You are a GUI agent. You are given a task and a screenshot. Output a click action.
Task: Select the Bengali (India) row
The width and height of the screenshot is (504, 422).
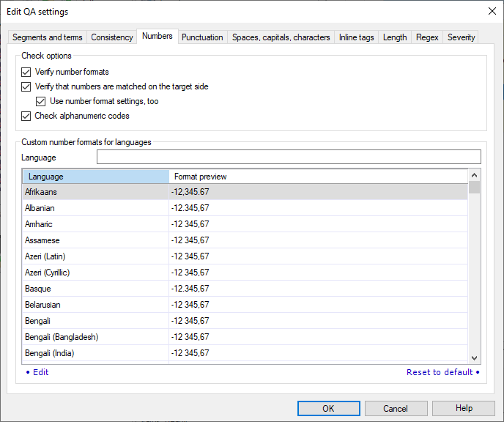click(245, 352)
